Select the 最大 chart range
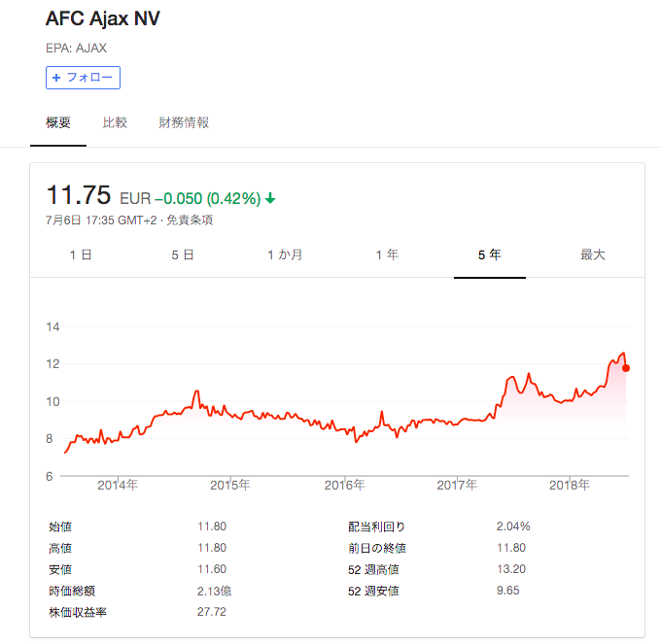Viewport: 661px width, 644px height. coord(593,254)
